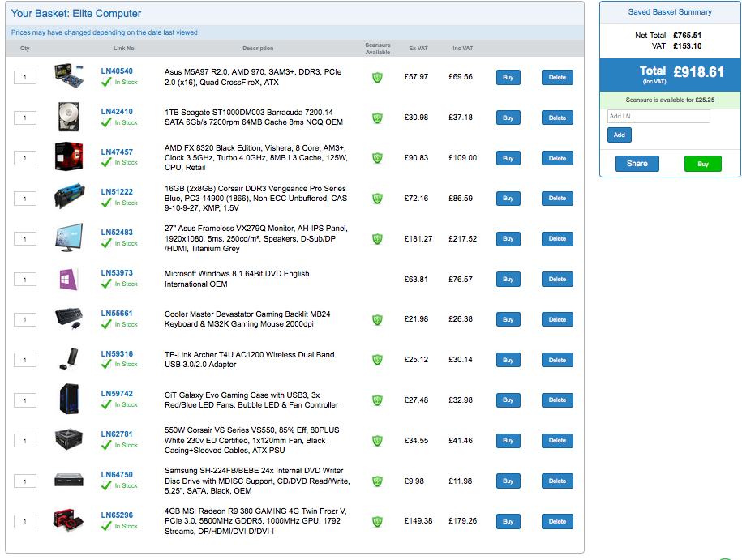Open the Cooler Master keyboard image
742x560 pixels.
click(x=69, y=318)
